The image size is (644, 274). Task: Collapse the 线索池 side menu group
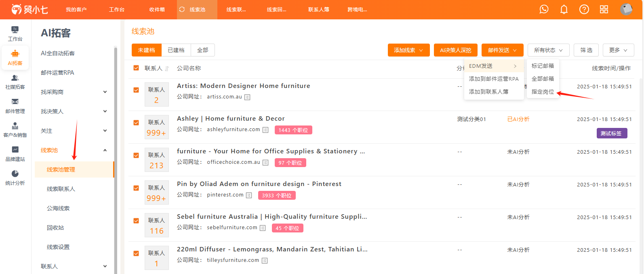point(74,150)
